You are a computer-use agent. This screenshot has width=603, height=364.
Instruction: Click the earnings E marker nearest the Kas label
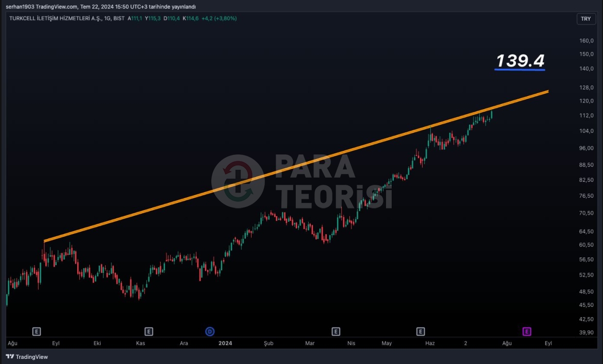(x=149, y=332)
